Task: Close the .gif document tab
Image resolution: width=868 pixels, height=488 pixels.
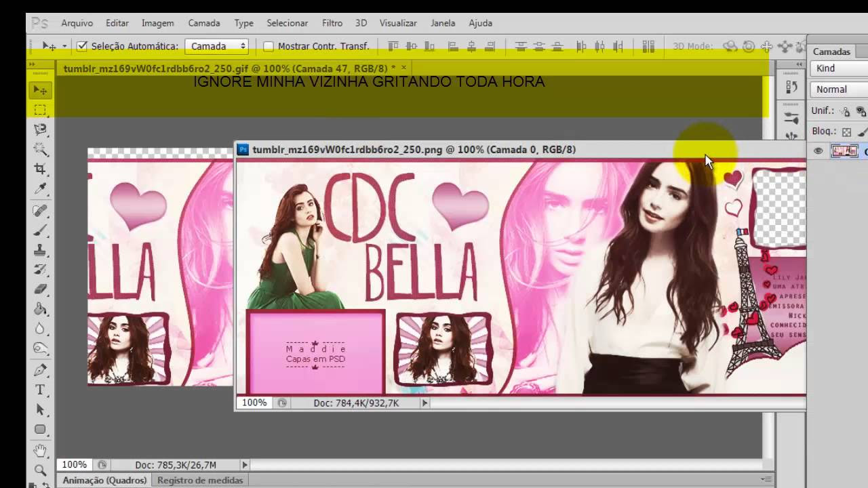Action: 403,67
